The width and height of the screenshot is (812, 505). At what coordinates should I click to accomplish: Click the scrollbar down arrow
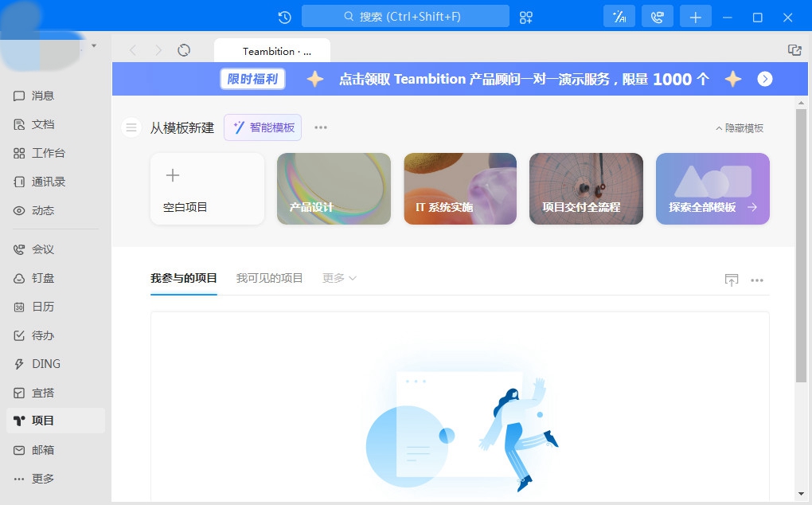801,494
